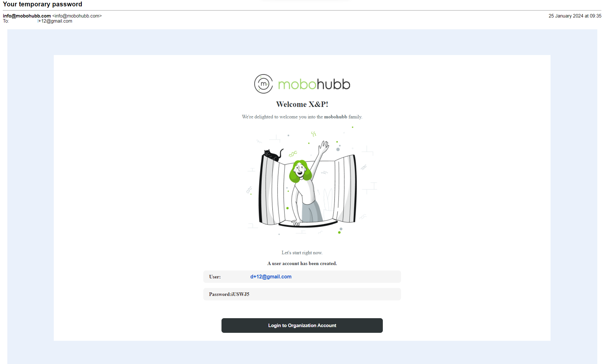604x364 pixels.
Task: Click the User label row
Action: click(302, 277)
